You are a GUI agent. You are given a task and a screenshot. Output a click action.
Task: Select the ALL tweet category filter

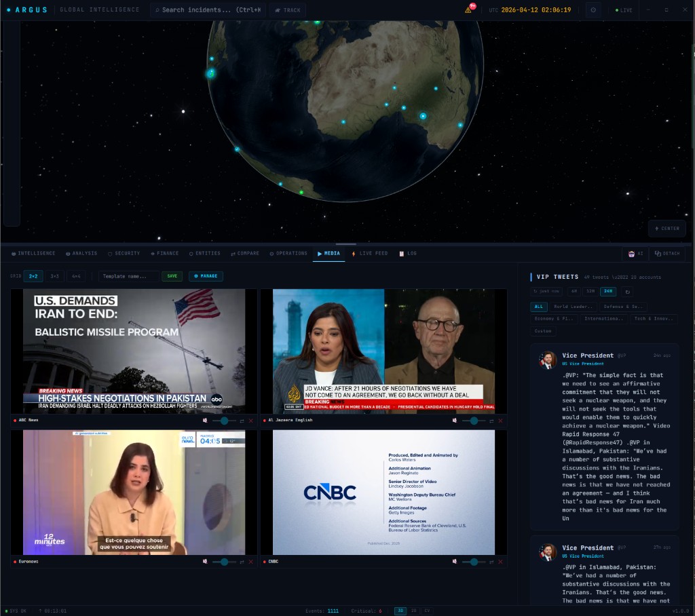(539, 307)
